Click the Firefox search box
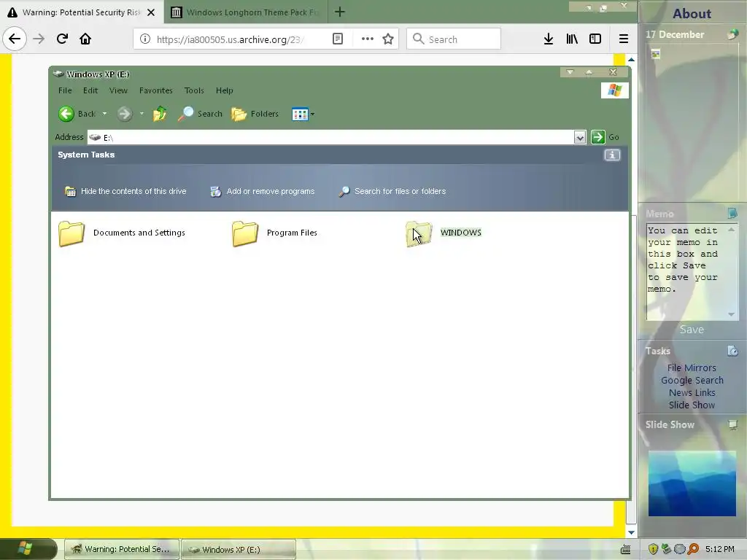 (x=454, y=39)
